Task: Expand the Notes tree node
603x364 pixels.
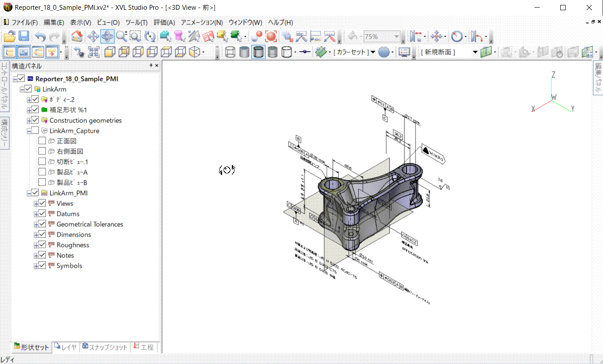Action: tap(36, 255)
